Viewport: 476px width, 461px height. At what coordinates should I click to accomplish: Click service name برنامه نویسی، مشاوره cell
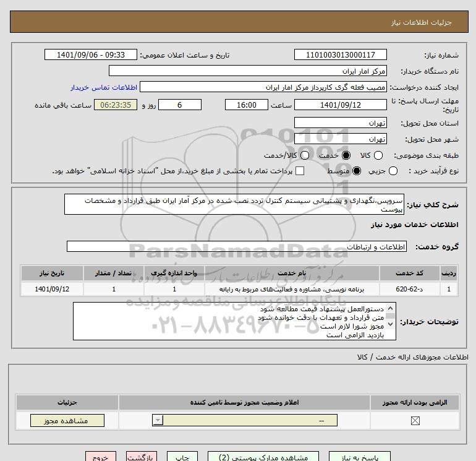[x=292, y=289]
